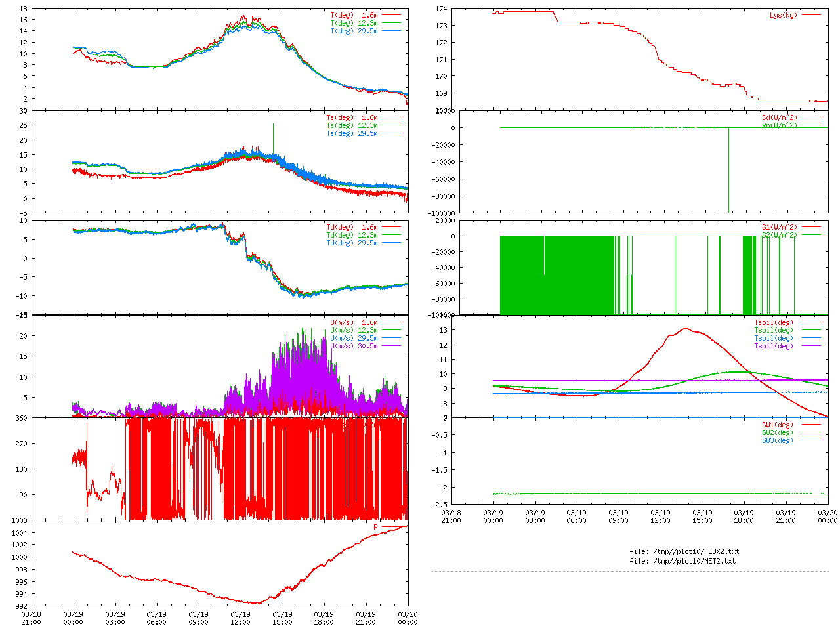Viewport: 840px width, 630px height.
Task: Click the peak of the red Tsoil curve
Action: [686, 329]
